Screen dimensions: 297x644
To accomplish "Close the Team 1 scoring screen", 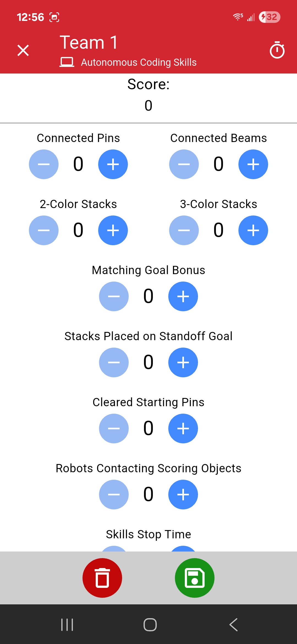I will point(23,50).
